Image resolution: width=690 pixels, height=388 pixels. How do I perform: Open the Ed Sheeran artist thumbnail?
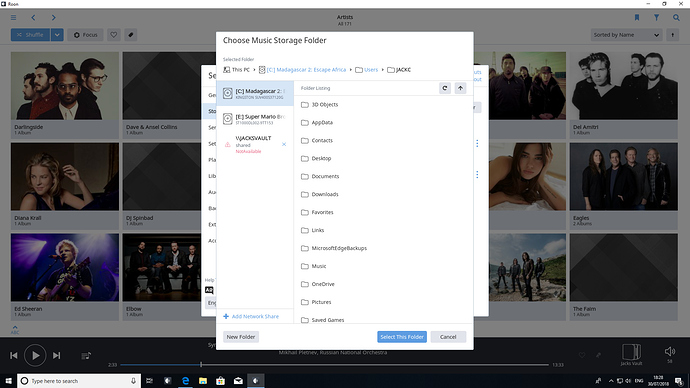pos(65,267)
